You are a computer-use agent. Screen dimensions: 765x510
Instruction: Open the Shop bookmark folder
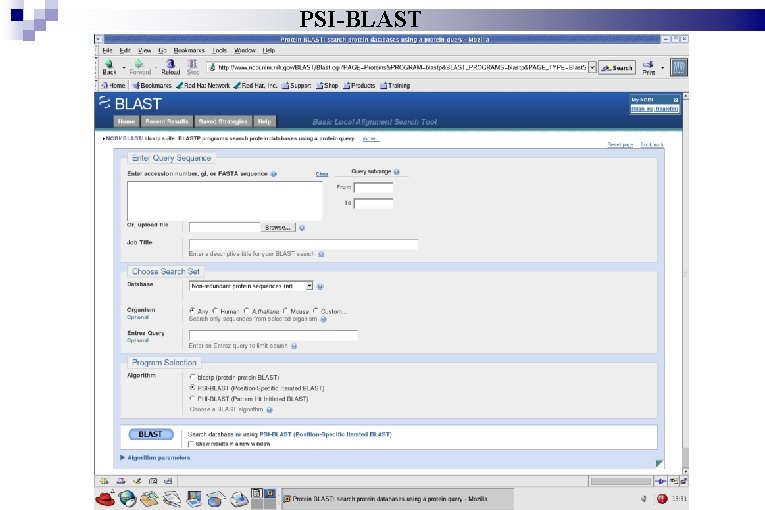tap(327, 85)
